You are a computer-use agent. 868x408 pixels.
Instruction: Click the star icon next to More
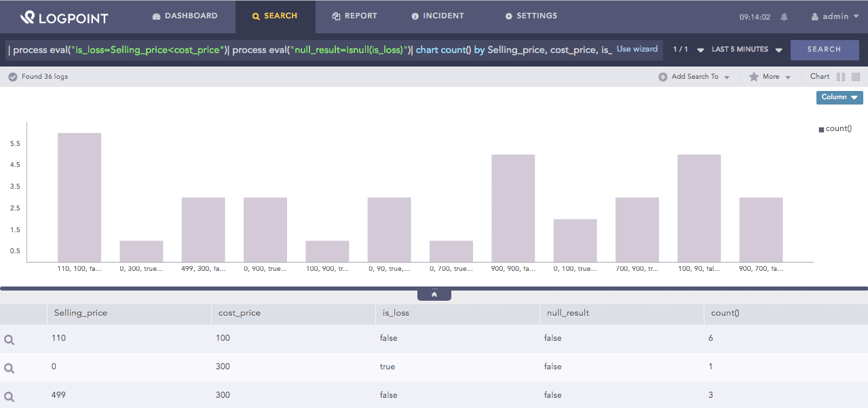click(753, 77)
